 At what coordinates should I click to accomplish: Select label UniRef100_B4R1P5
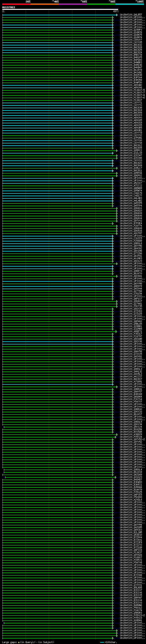(x=131, y=58)
